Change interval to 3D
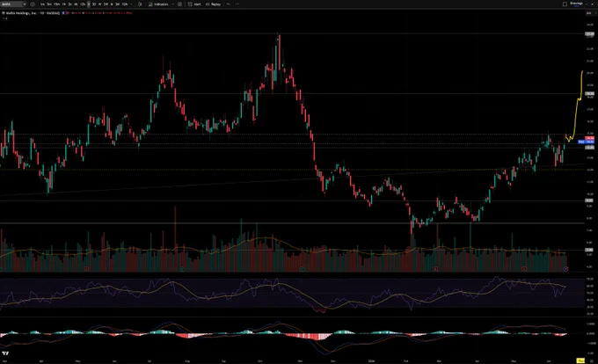Screen dimensions: 598x364 pos(94,4)
